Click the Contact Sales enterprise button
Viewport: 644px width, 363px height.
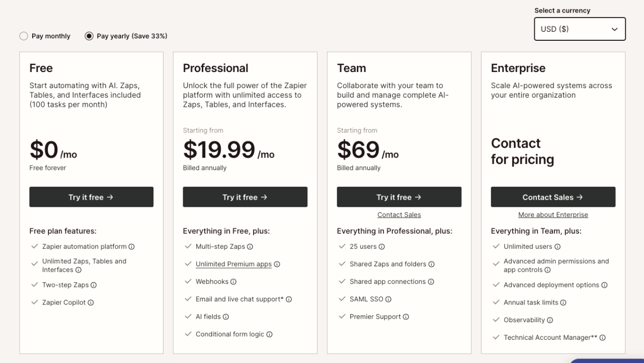point(553,197)
